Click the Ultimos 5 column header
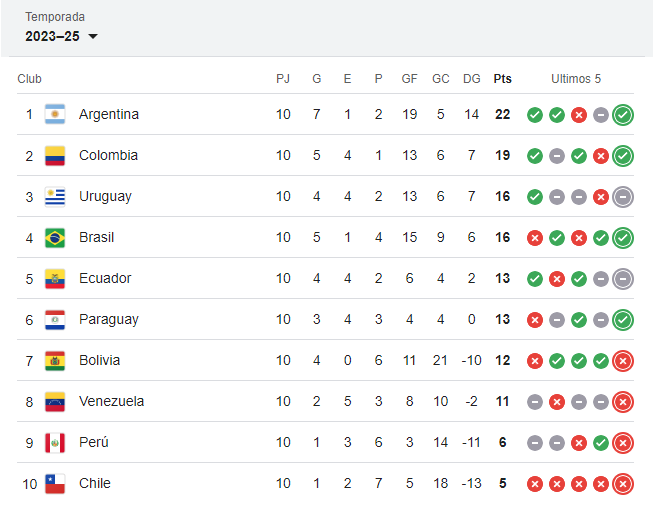The height and width of the screenshot is (516, 656). pos(576,79)
